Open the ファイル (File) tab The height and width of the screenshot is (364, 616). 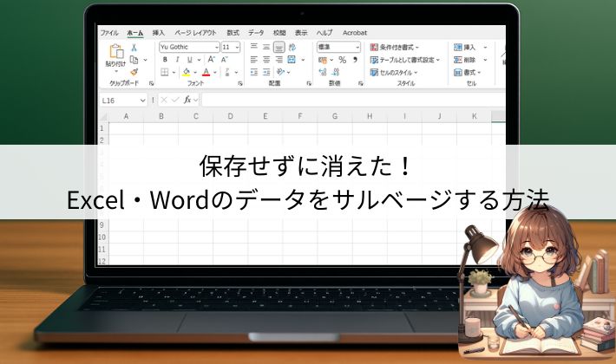click(x=109, y=33)
